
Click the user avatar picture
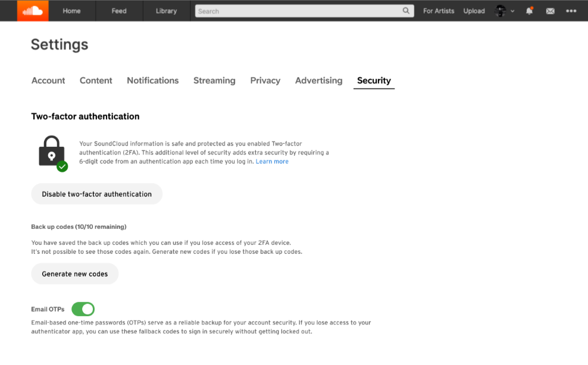click(x=501, y=11)
